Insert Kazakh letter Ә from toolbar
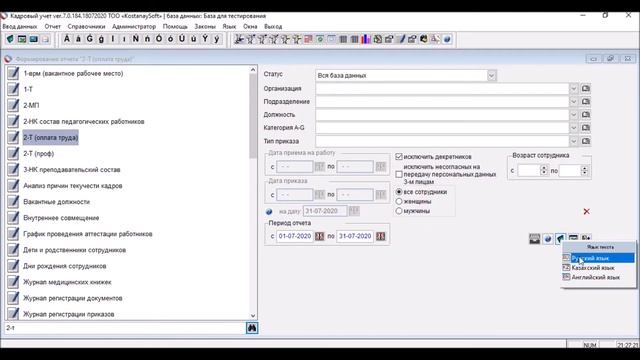 point(67,39)
